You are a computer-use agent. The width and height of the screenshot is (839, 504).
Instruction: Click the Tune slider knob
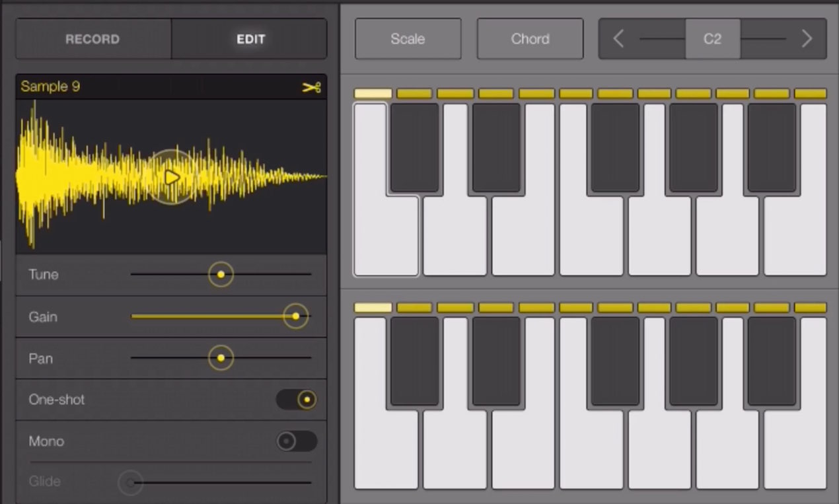coord(221,274)
